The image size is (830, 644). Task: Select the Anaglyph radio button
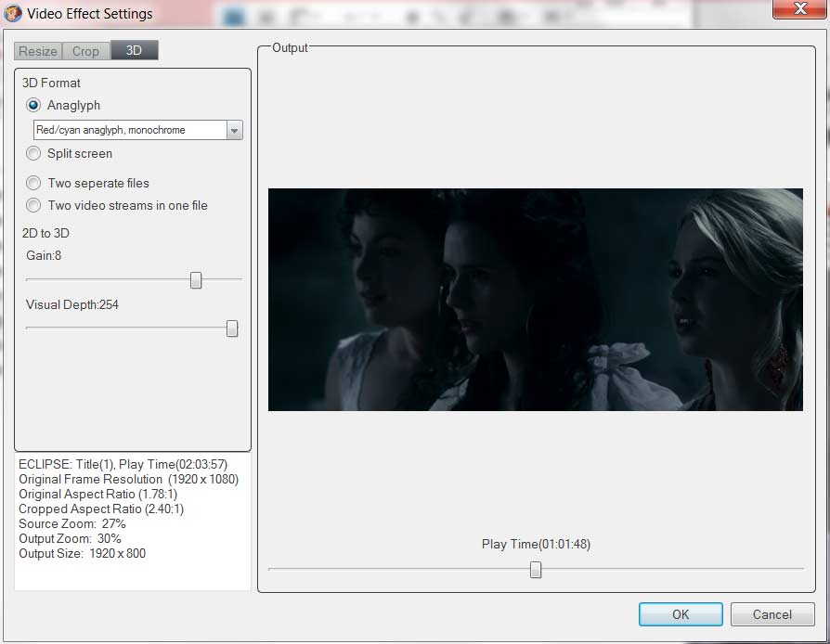coord(33,105)
